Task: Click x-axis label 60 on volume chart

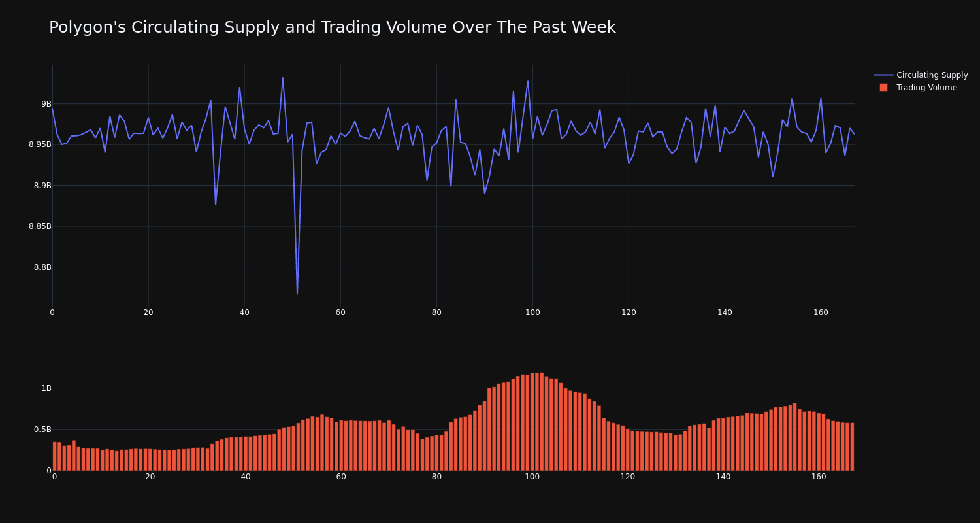Action: 341,477
